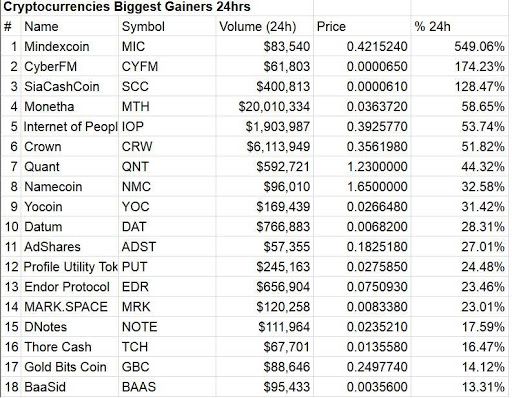Screen dimensions: 512x398
Task: Click the NOTE symbol cell
Action: (x=167, y=327)
